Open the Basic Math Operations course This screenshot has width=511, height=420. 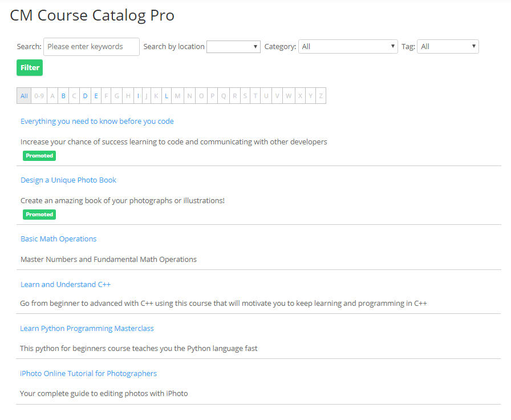point(58,239)
